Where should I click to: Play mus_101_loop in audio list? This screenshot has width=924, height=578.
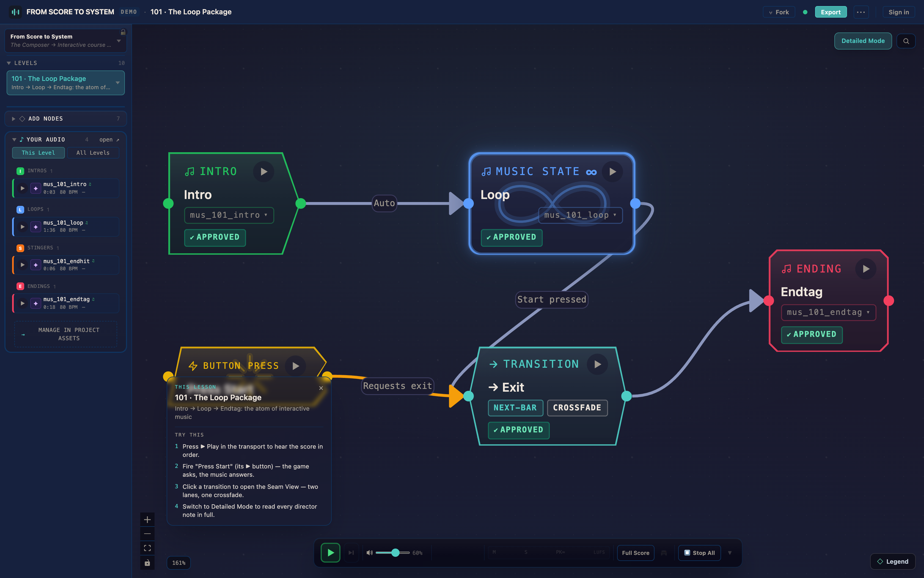(23, 227)
